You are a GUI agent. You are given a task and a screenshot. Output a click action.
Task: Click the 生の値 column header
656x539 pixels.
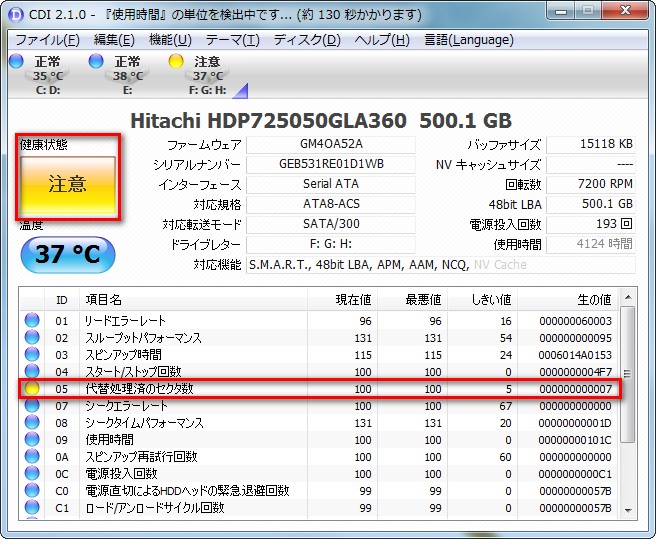(x=592, y=299)
